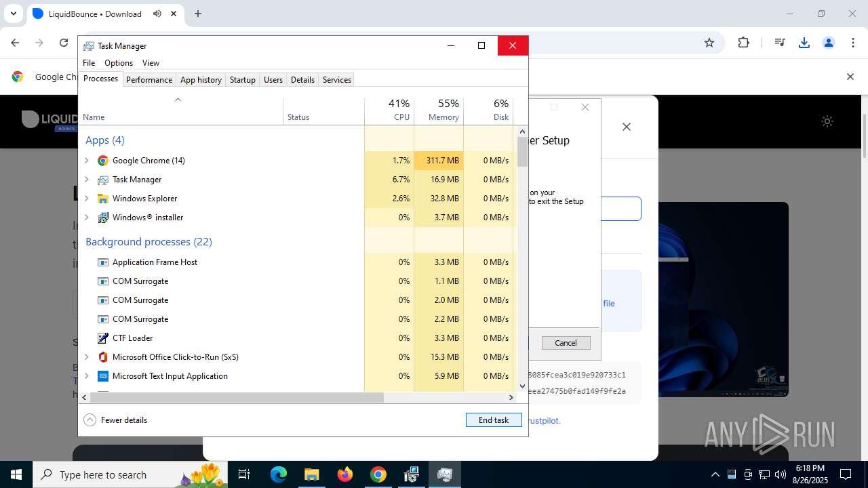
Task: Sort by CPU column header
Action: coord(389,110)
